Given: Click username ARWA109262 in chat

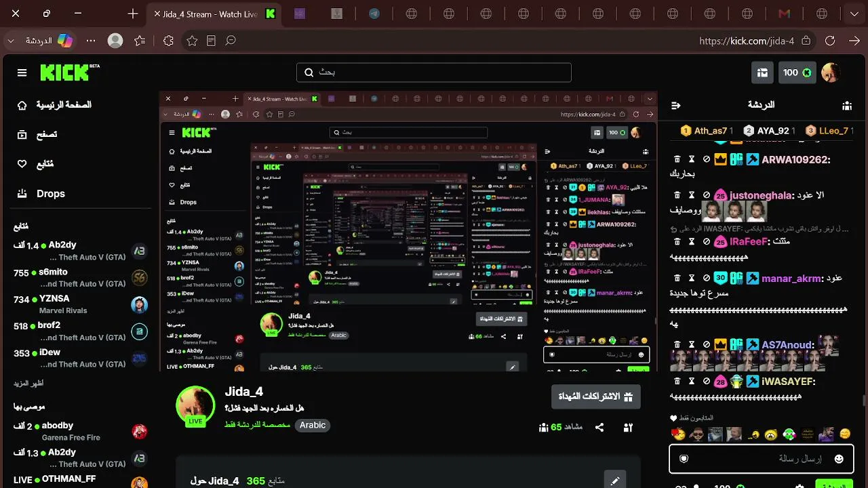Looking at the screenshot, I should coord(796,160).
